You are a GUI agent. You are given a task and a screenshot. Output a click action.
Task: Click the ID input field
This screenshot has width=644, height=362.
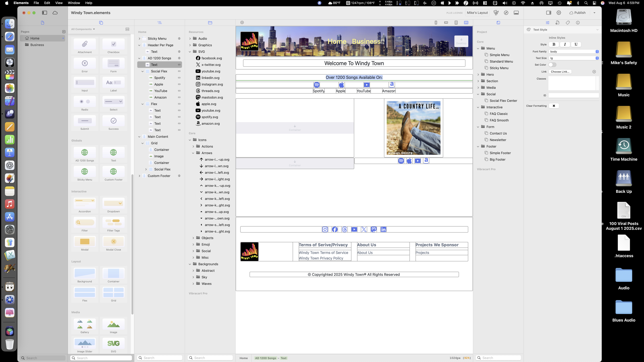coord(574,95)
